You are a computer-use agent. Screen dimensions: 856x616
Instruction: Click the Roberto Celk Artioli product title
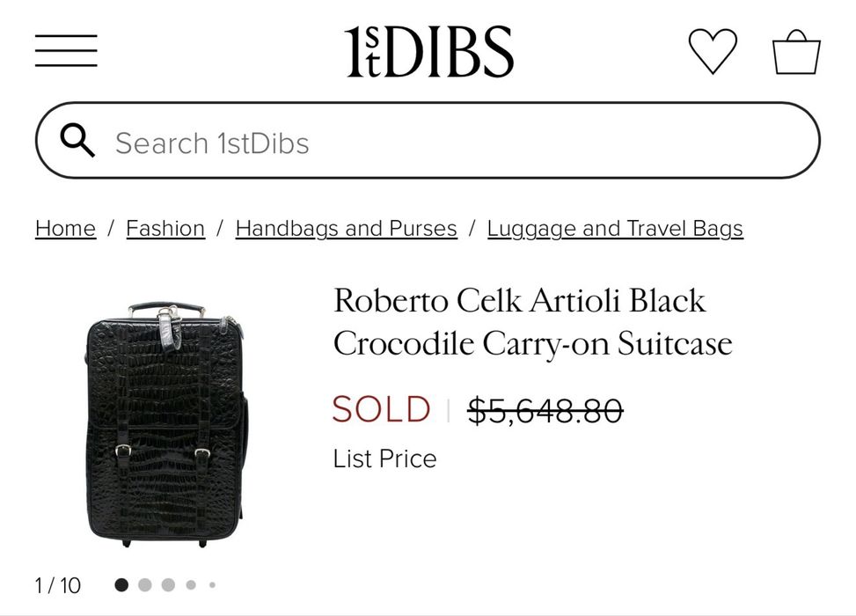(x=532, y=321)
